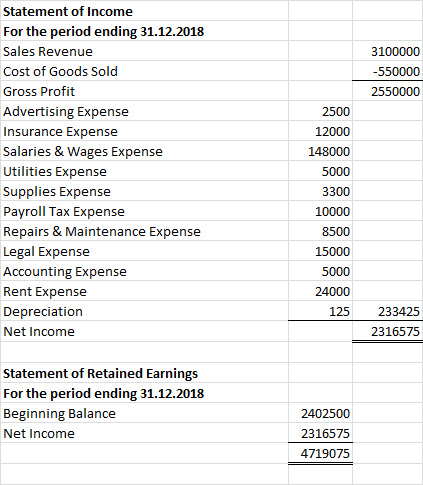The image size is (423, 485).
Task: Select Net Income value below 2402500
Action: 325,434
